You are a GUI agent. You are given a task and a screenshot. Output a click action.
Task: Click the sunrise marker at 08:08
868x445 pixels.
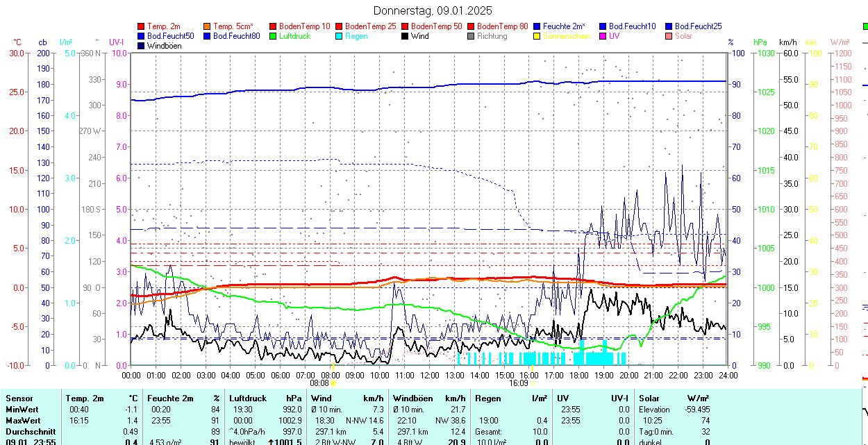tap(333, 383)
